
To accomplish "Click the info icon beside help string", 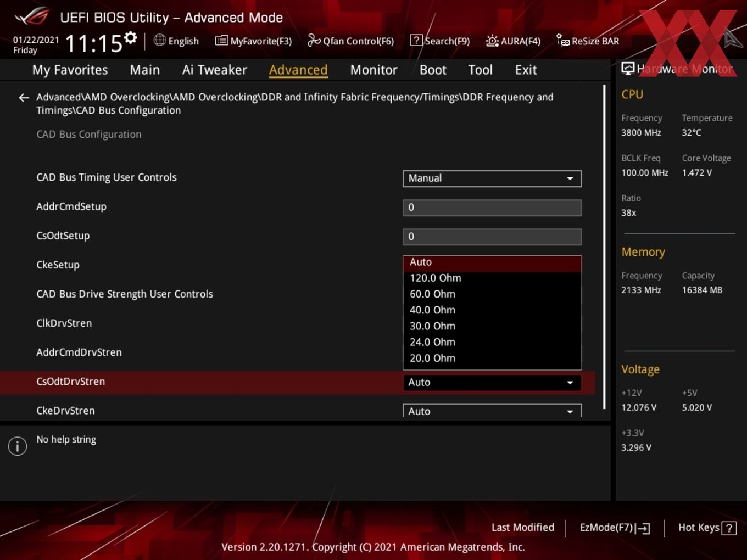I will (x=18, y=446).
